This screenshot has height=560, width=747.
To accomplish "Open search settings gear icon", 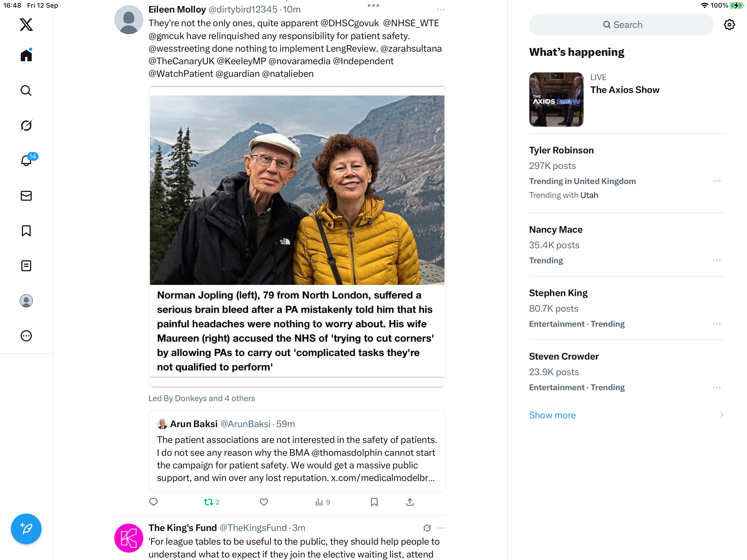I will 729,25.
